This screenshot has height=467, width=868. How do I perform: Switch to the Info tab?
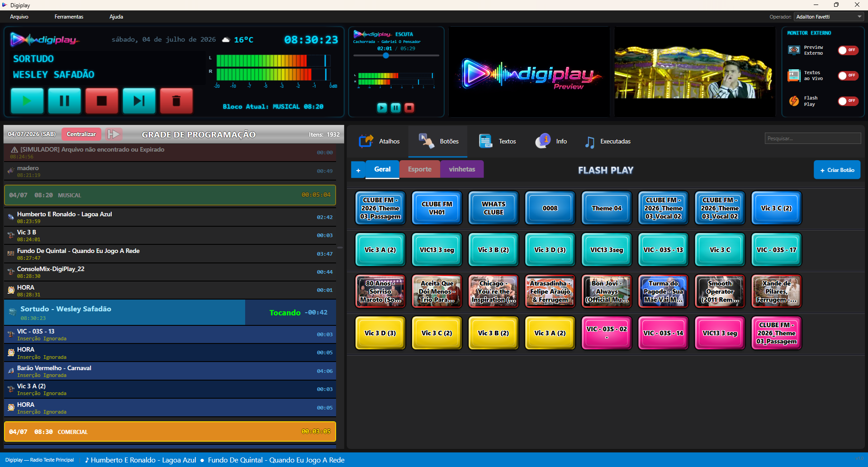[x=551, y=141]
